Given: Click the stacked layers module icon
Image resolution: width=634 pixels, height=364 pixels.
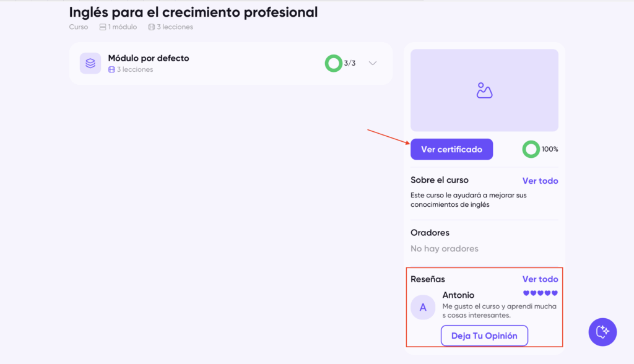Looking at the screenshot, I should (x=90, y=63).
